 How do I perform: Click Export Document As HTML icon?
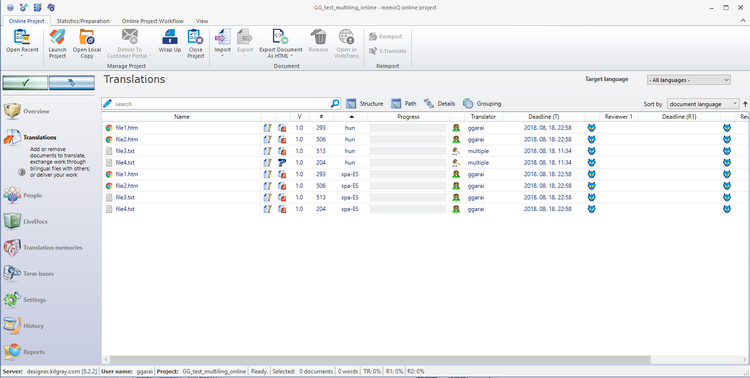(281, 37)
